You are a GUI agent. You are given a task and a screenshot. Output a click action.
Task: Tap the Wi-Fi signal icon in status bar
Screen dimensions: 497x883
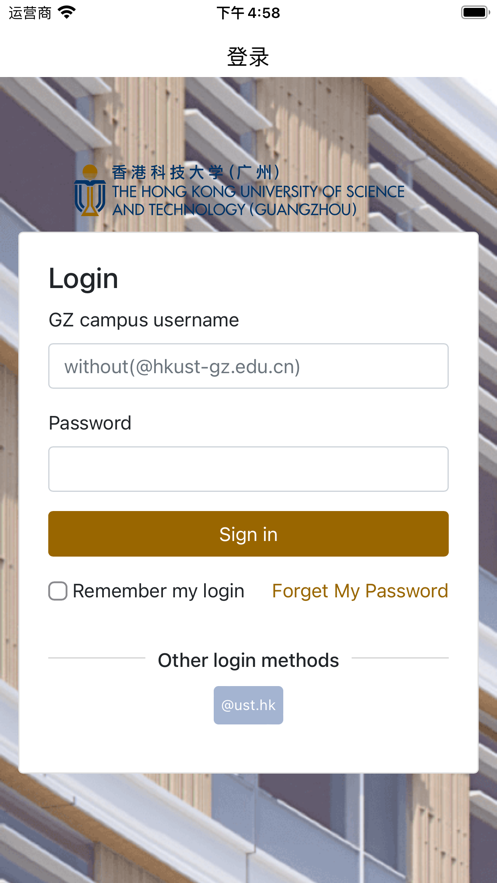(67, 12)
